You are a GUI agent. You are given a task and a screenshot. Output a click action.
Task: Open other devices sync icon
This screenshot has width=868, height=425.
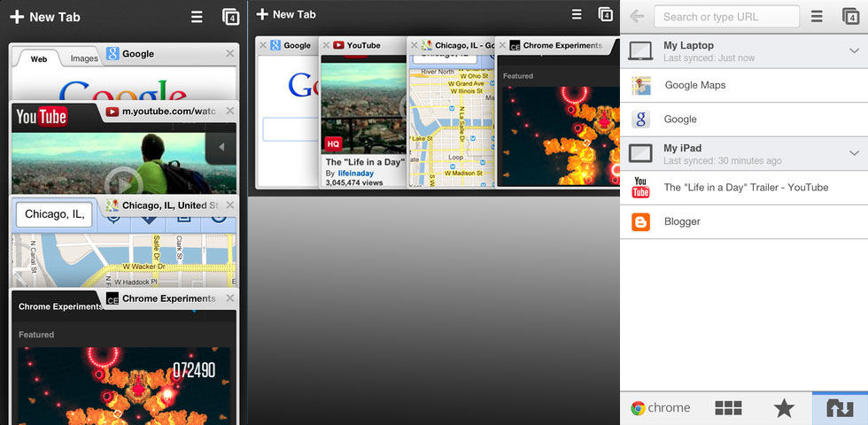[x=840, y=408]
